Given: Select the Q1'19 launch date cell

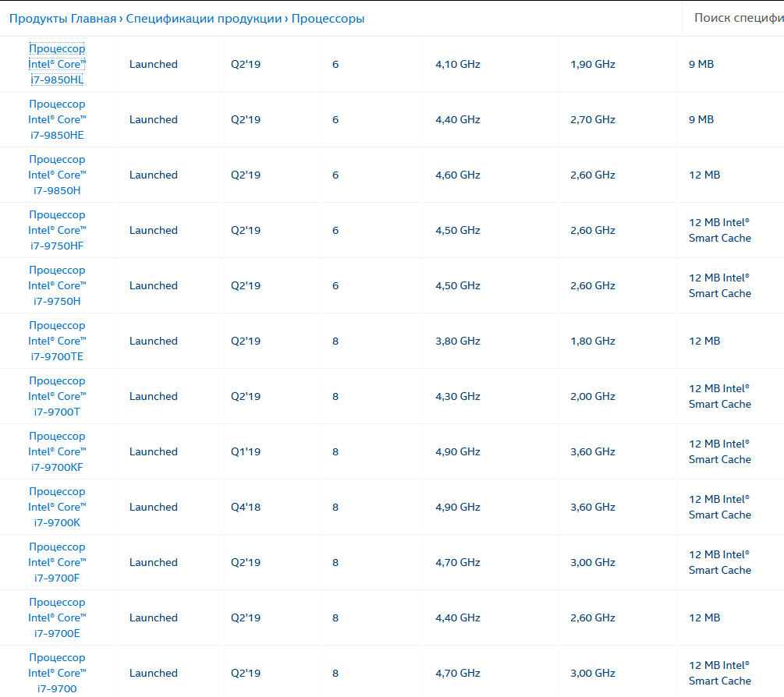Looking at the screenshot, I should (246, 451).
